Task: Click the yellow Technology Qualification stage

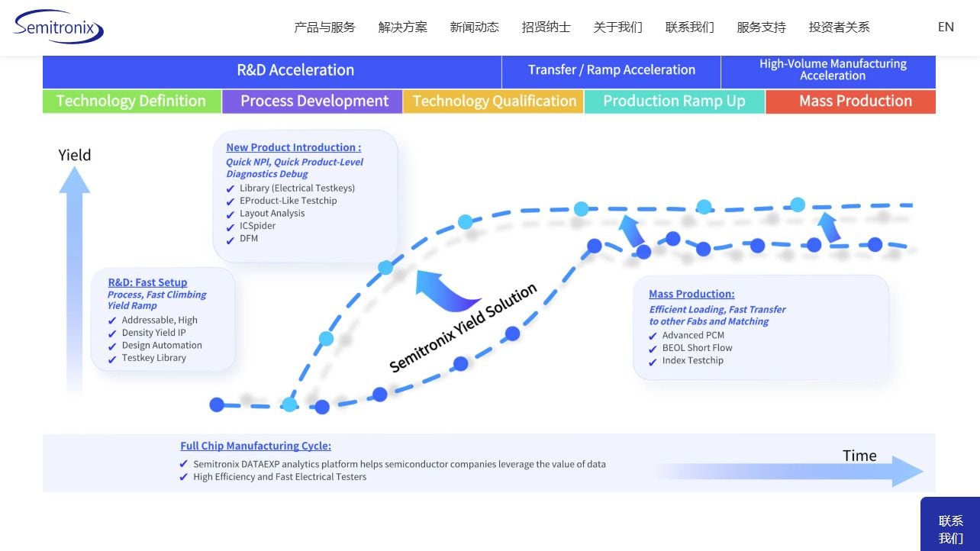Action: (494, 101)
